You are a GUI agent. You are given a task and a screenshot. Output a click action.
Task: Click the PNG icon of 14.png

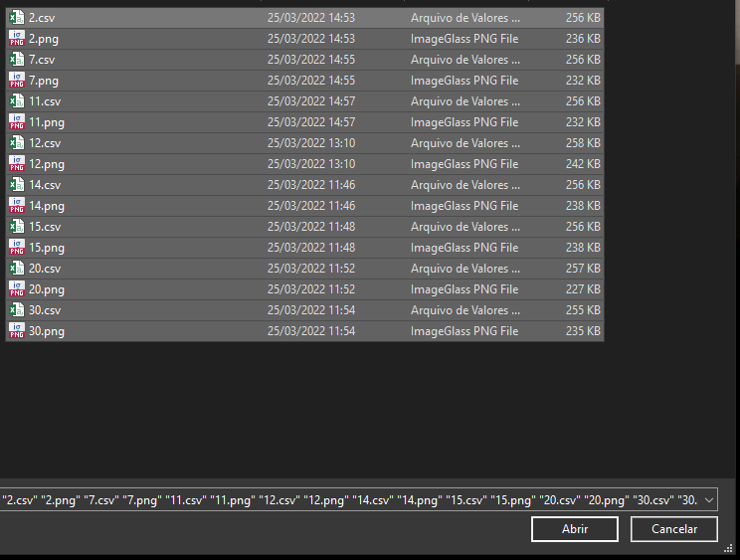pyautogui.click(x=17, y=206)
